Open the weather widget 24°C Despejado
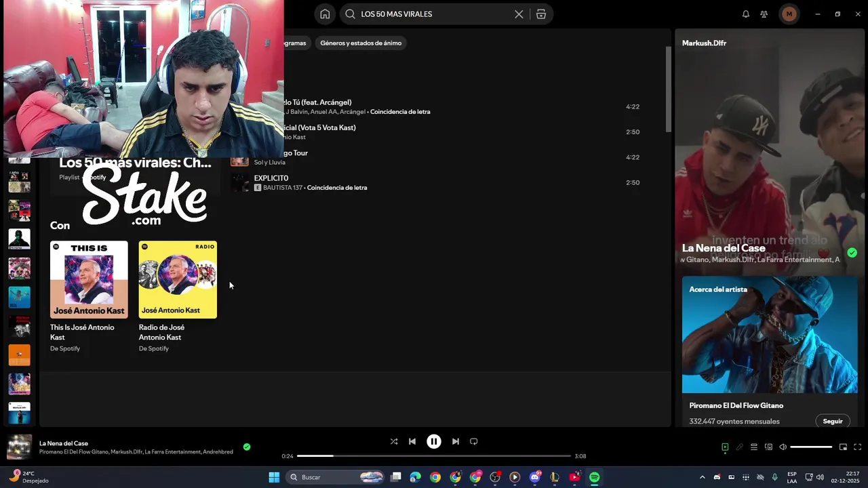Screen dimensions: 868x488 click(x=29, y=477)
